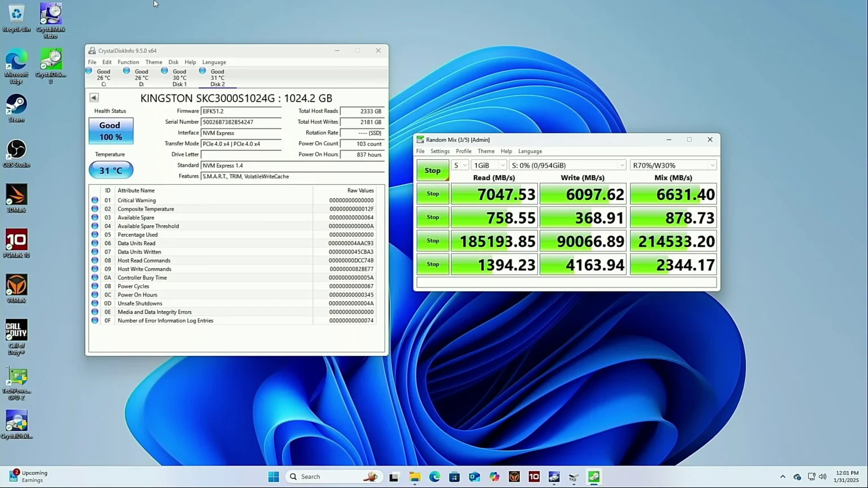868x488 pixels.
Task: Open the clock and date flyout
Action: 847,477
